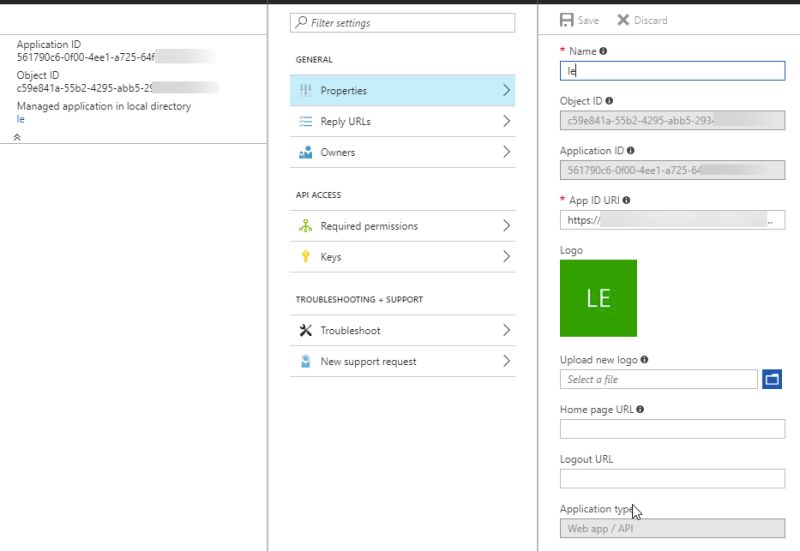Screen dimensions: 800x551
Task: Expand Owners with its chevron arrow
Action: tap(506, 152)
